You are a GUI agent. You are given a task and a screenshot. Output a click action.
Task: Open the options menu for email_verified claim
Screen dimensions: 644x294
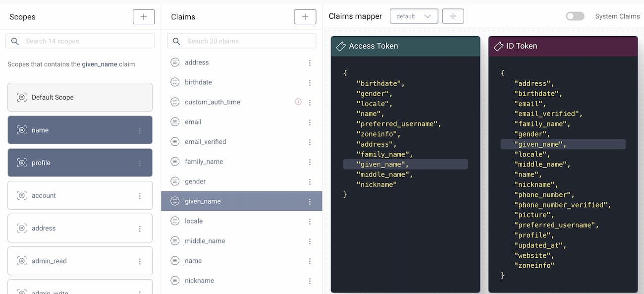(x=310, y=142)
